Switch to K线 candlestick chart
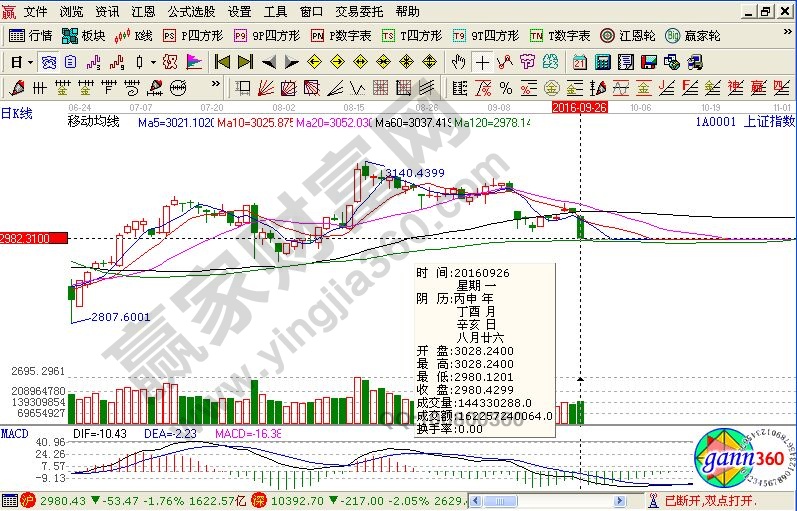Viewport: 797px width, 511px height. pyautogui.click(x=133, y=35)
